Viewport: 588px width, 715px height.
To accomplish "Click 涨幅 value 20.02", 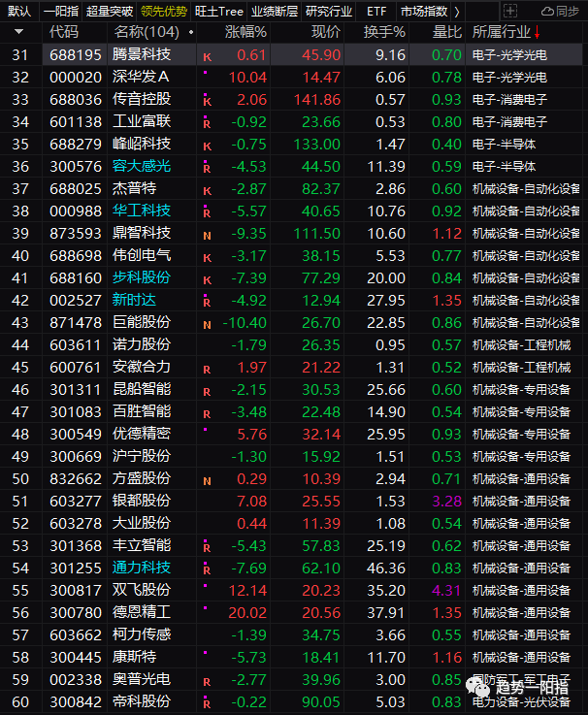I will (x=247, y=613).
